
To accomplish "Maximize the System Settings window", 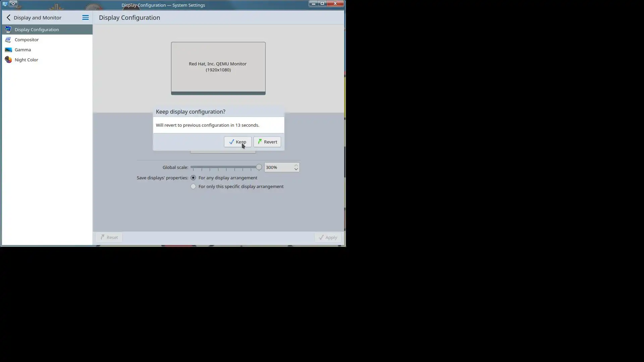I will pyautogui.click(x=322, y=4).
